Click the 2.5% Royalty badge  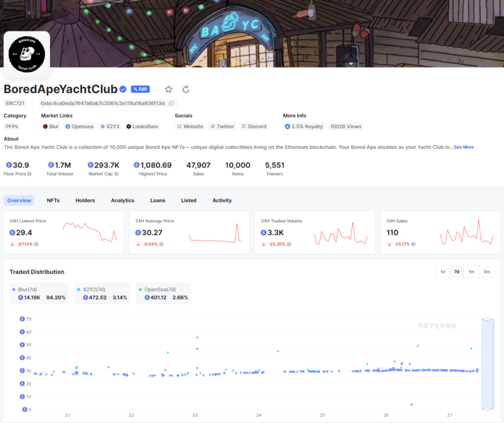coord(304,126)
